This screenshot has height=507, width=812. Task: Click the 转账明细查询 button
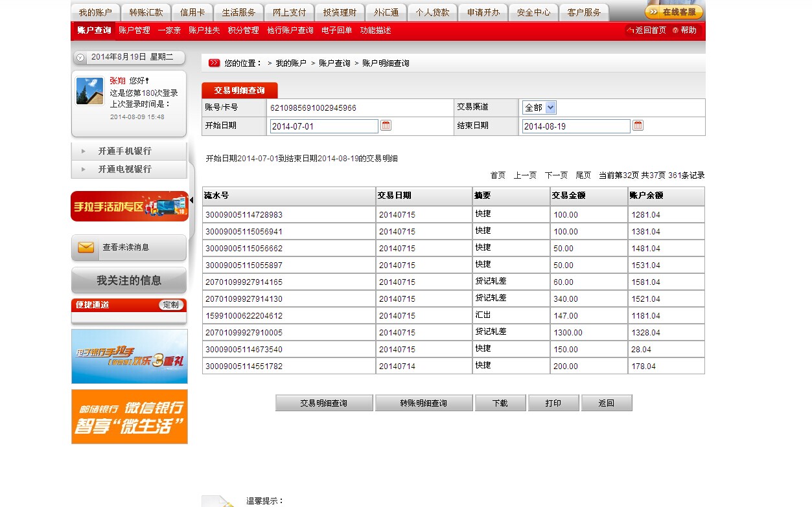(x=423, y=403)
